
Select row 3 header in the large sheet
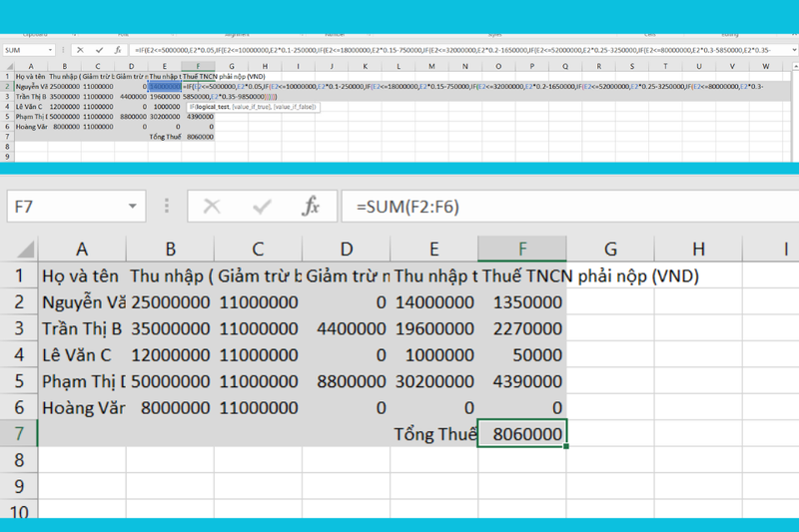point(19,328)
